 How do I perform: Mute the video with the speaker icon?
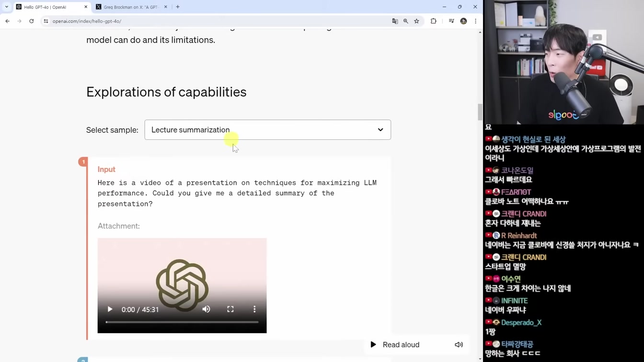click(206, 309)
